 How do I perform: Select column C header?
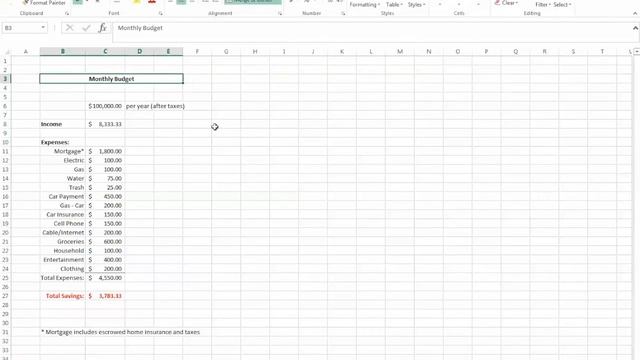pyautogui.click(x=105, y=51)
